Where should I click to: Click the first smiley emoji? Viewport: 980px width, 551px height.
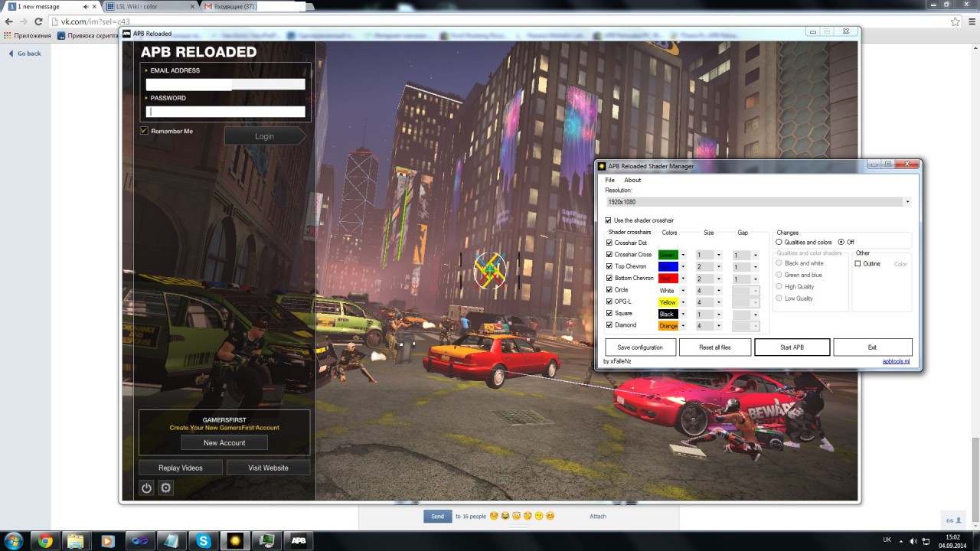tap(494, 517)
